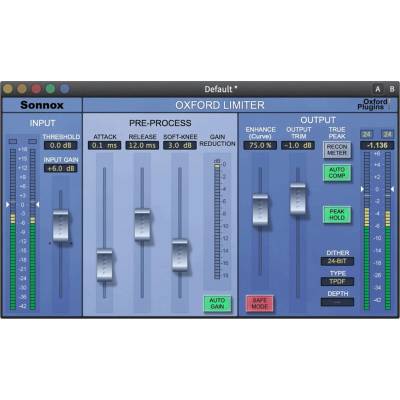Click the Threshold value field showing 0.0 dB
This screenshot has width=400, height=400.
[x=61, y=145]
